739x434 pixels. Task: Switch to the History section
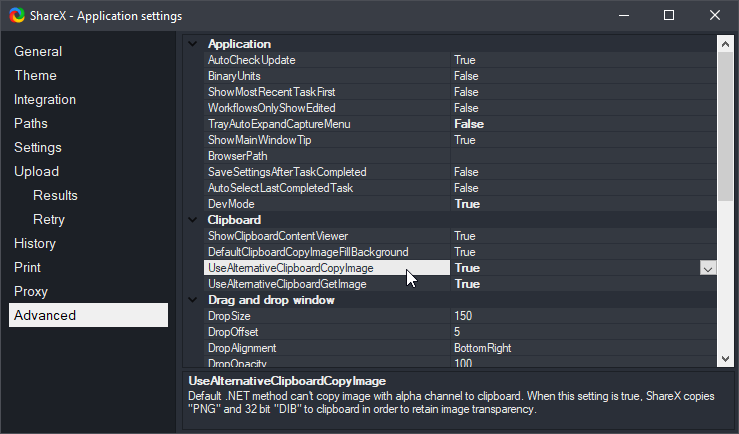[35, 244]
